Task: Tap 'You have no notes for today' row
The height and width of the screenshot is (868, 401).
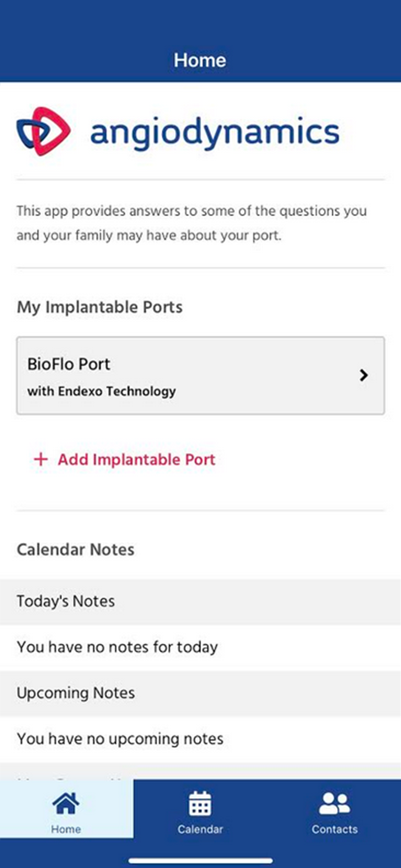Action: [x=200, y=647]
